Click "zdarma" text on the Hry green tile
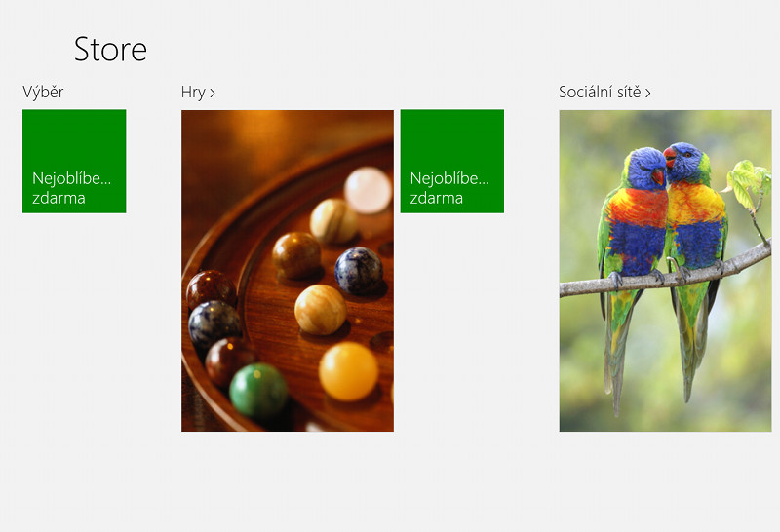This screenshot has width=780, height=532. tap(437, 198)
